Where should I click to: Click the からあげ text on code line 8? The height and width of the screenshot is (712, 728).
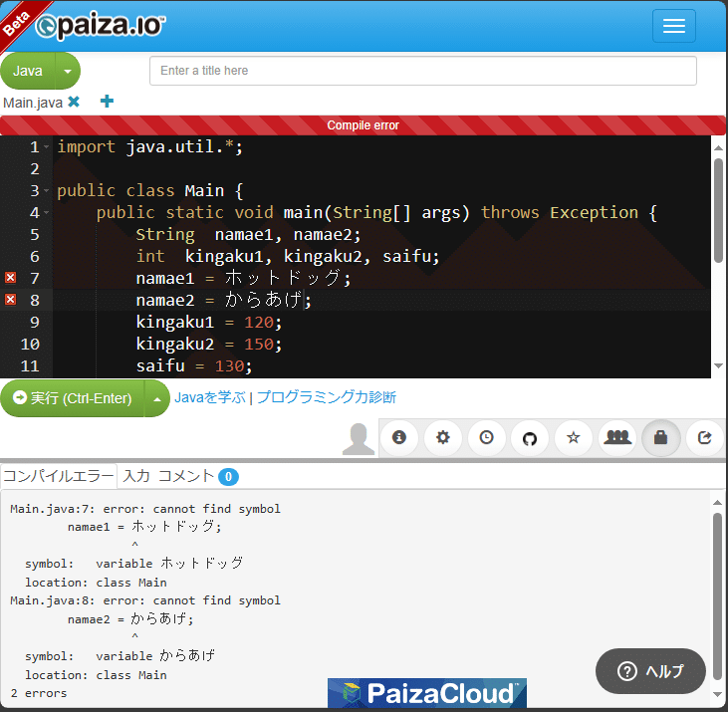(x=263, y=300)
